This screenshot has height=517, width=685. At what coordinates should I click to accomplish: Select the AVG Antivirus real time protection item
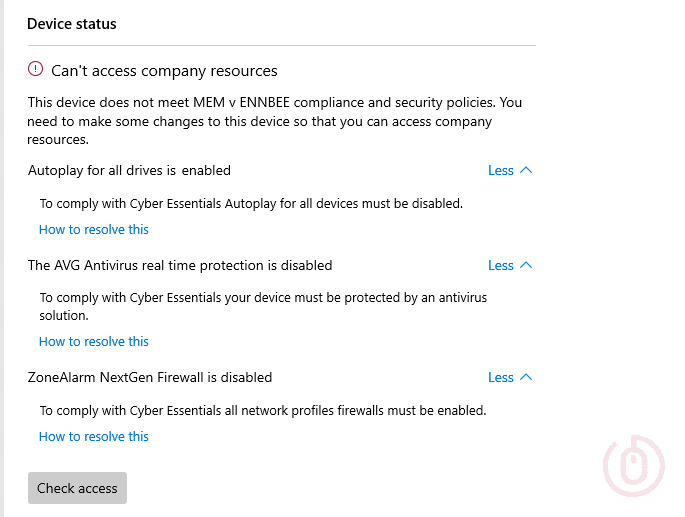pyautogui.click(x=180, y=265)
